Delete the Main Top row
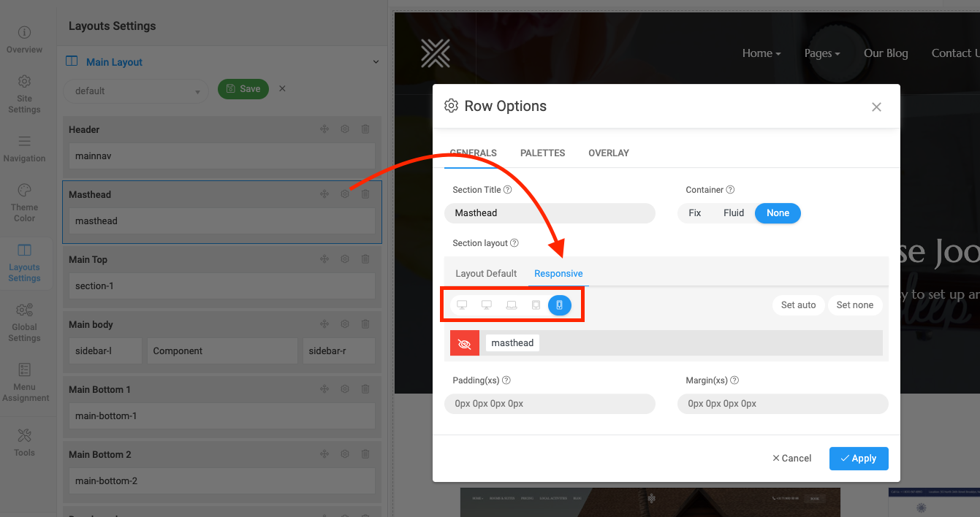This screenshot has height=517, width=980. 365,259
